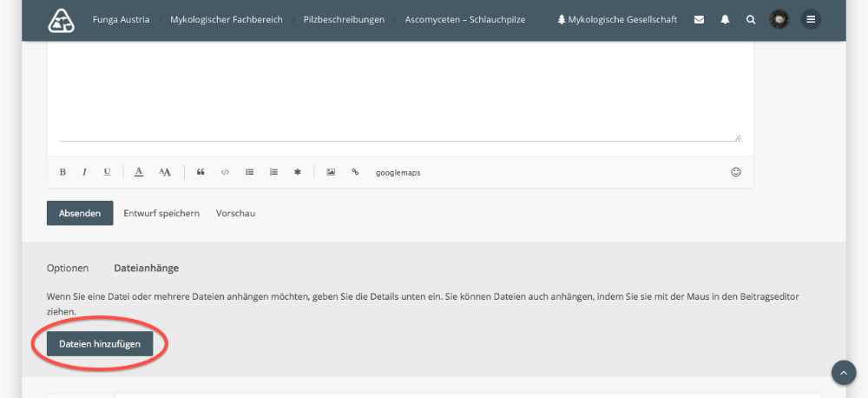Open the hamburger main menu
The width and height of the screenshot is (868, 398).
click(811, 19)
